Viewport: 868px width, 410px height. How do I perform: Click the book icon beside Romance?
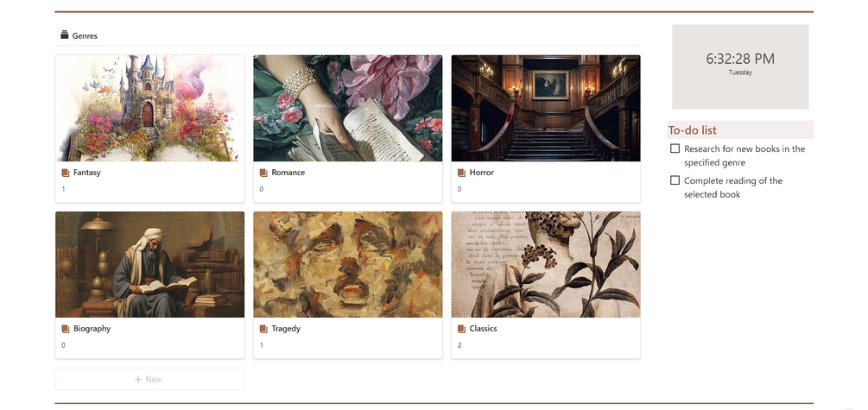tap(263, 173)
